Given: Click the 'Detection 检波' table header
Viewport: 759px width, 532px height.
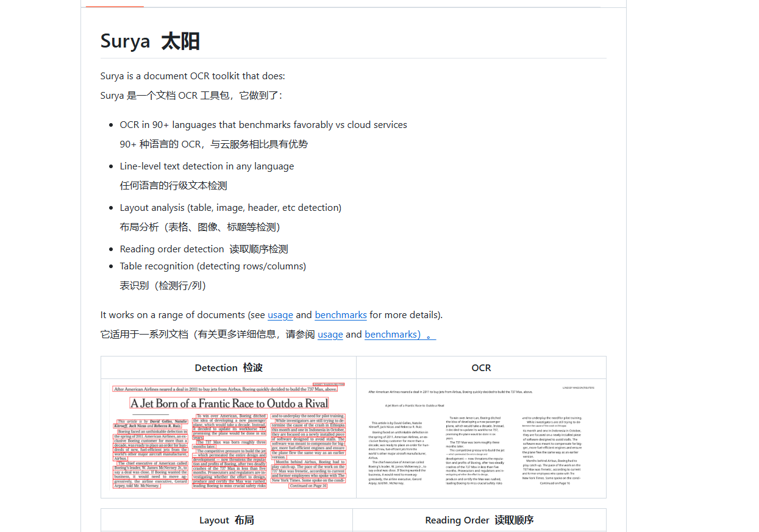Looking at the screenshot, I should tap(229, 367).
